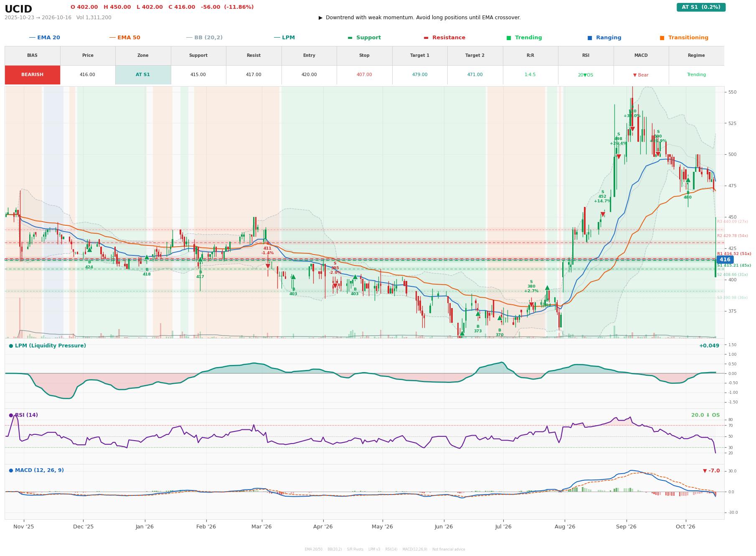Click the Target 2 value 471.00
756x556 pixels.
pyautogui.click(x=475, y=75)
